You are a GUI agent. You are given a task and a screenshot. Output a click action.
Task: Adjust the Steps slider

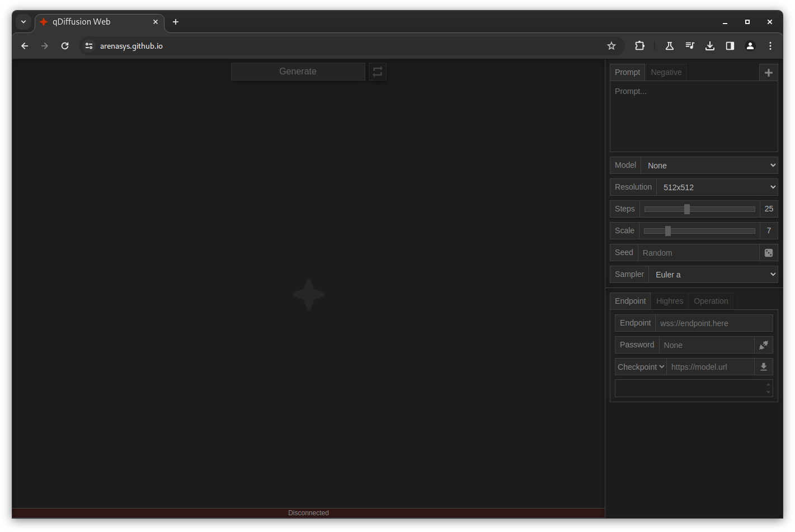(700, 209)
